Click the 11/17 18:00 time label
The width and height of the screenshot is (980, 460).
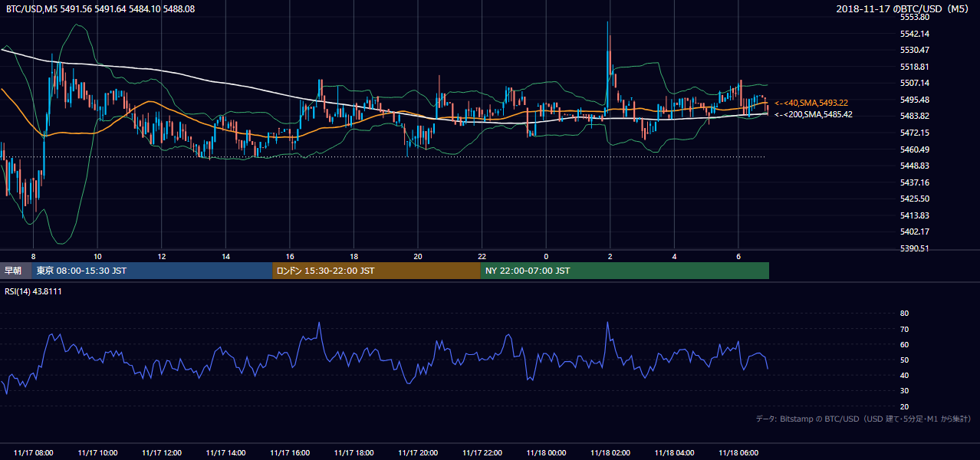tap(354, 452)
